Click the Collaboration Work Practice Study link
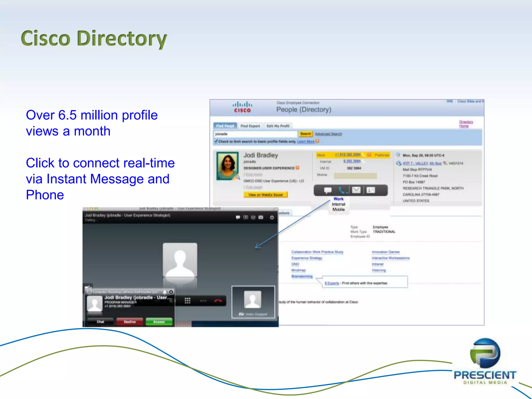Screen dimensions: 532x399 pos(317,252)
